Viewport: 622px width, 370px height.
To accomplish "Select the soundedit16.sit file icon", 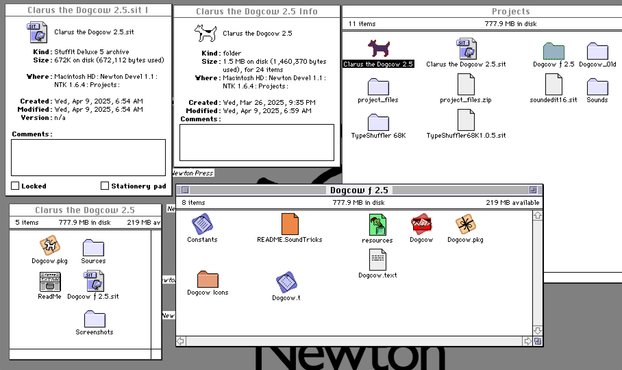I will (553, 84).
